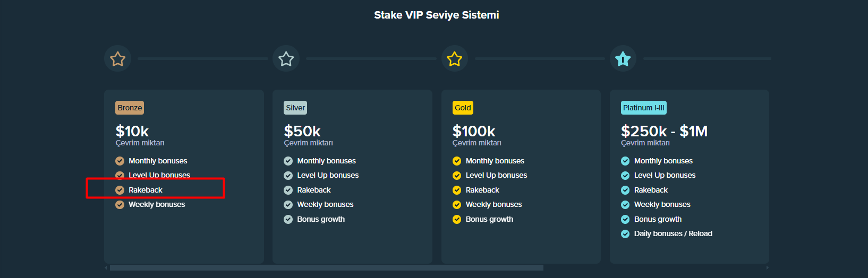Click the Bronze Rakeback checkmark icon
Image resolution: width=868 pixels, height=278 pixels.
tap(120, 190)
